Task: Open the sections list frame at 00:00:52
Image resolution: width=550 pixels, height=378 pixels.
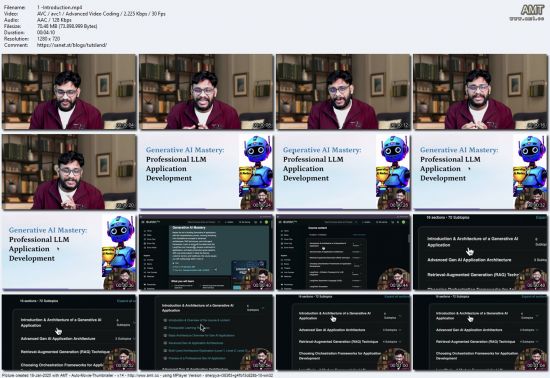Action: point(69,332)
